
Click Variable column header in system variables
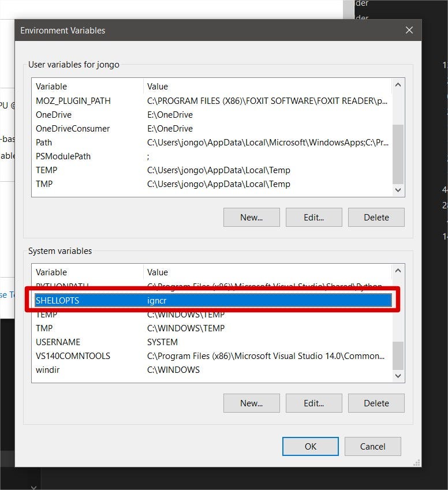[x=87, y=272]
